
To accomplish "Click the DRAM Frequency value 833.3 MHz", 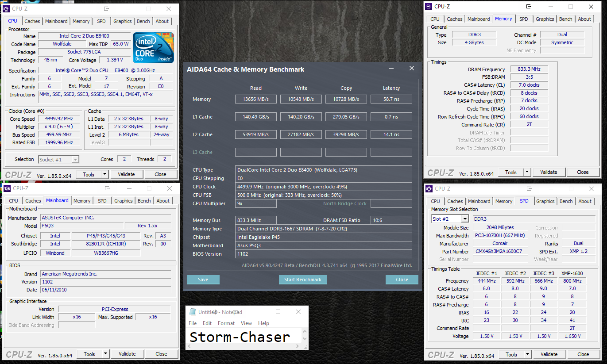I will [529, 69].
